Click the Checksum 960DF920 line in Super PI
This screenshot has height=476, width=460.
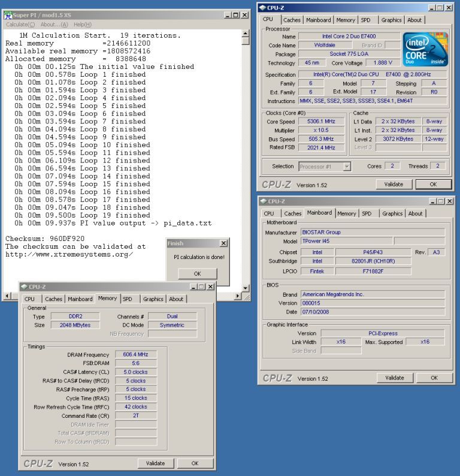pos(45,239)
